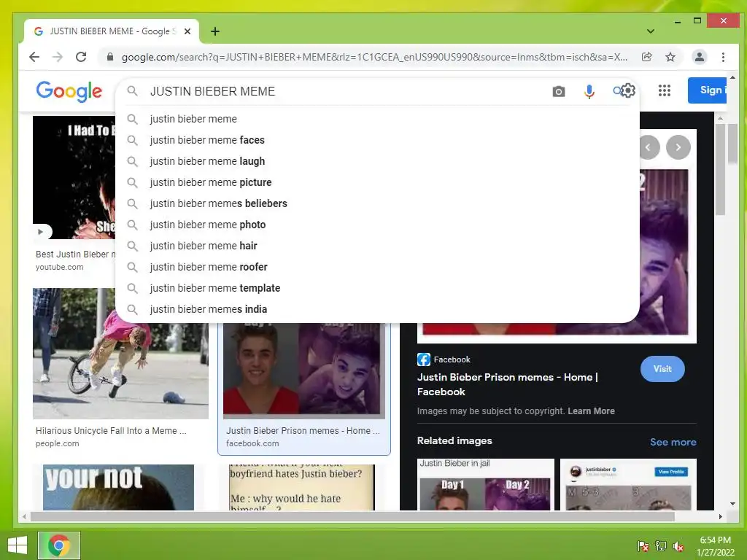Share this page from address bar
The image size is (747, 560).
coord(646,57)
